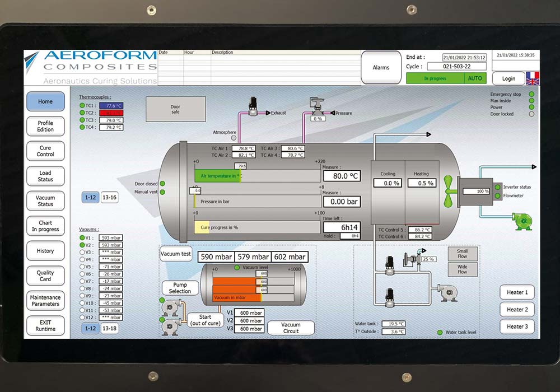Show vacuums 13-18 range
Image resolution: width=560 pixels, height=392 pixels.
tap(110, 328)
